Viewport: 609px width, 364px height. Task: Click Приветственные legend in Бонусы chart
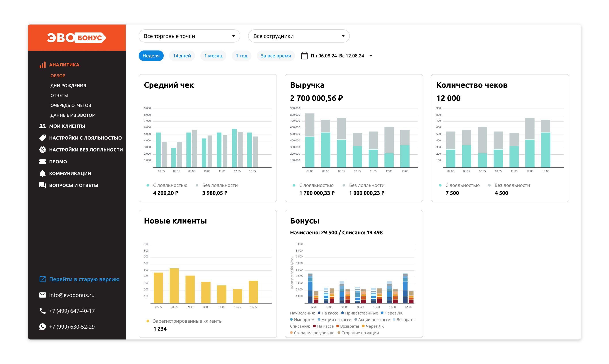click(x=361, y=313)
